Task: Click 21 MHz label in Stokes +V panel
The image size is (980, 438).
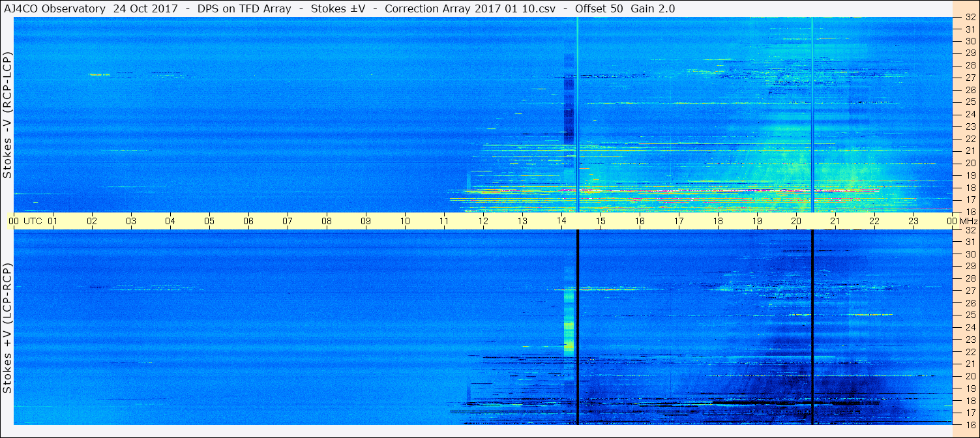Action: tap(970, 364)
